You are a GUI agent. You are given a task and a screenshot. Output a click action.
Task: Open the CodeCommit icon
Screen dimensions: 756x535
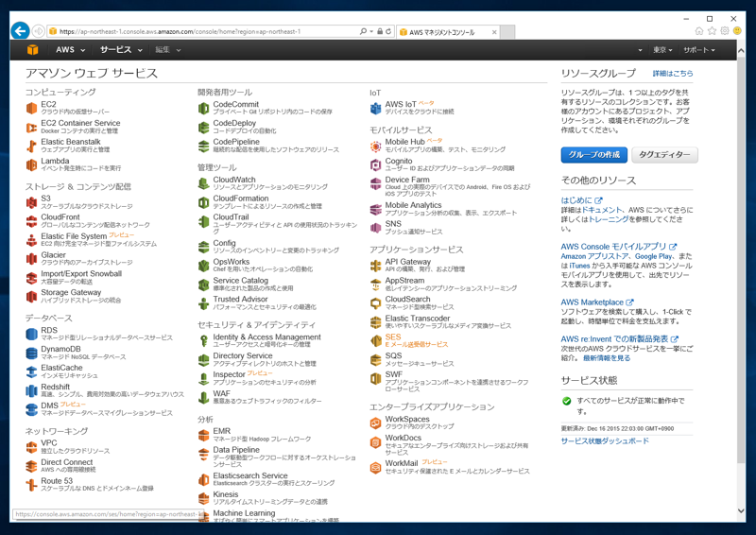point(203,108)
